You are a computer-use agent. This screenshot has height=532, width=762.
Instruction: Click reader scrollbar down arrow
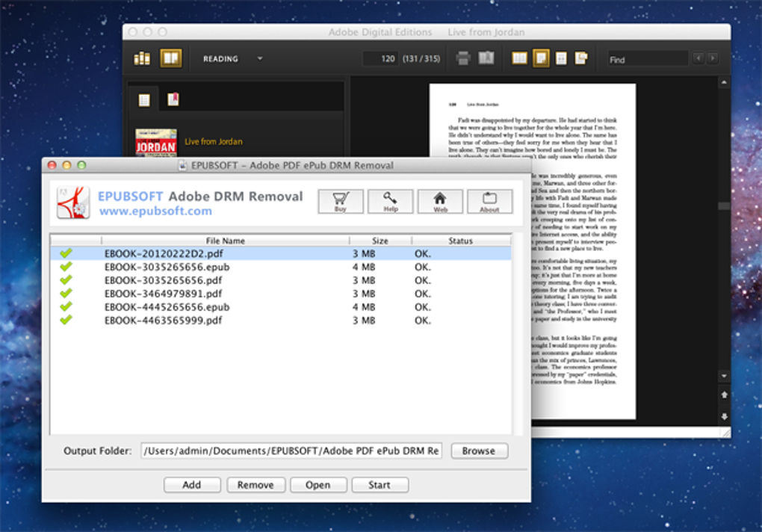(x=724, y=376)
